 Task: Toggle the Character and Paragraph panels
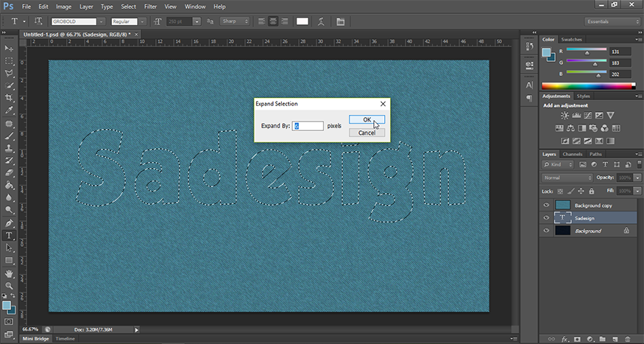point(341,21)
